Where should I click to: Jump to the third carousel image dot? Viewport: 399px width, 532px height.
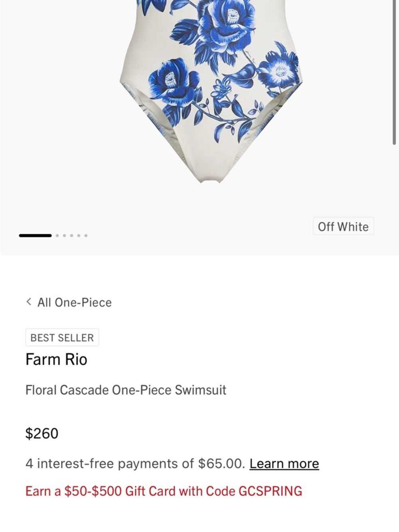(x=65, y=235)
